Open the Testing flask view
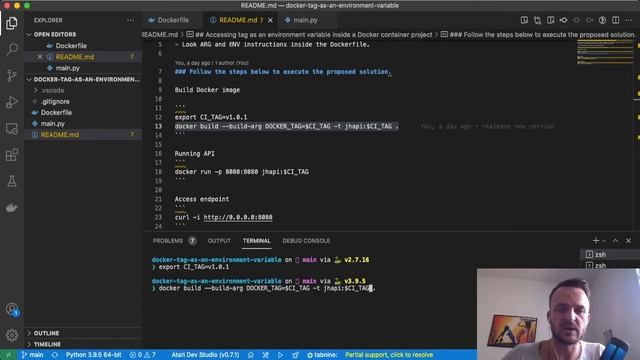This screenshot has width=640, height=360. [x=12, y=181]
